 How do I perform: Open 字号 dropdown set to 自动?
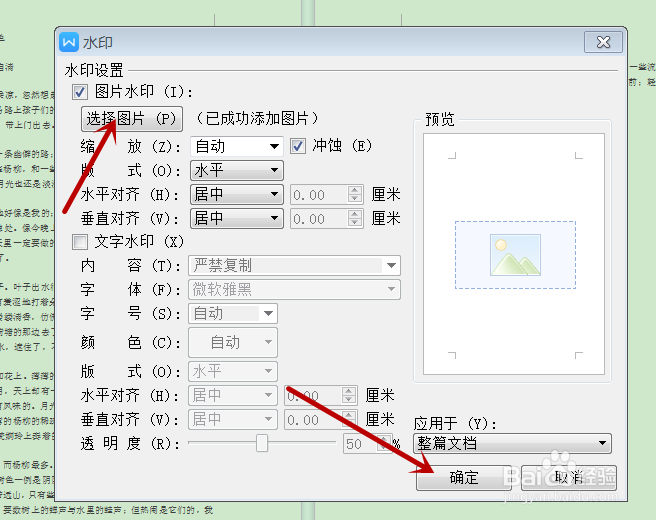[x=233, y=313]
